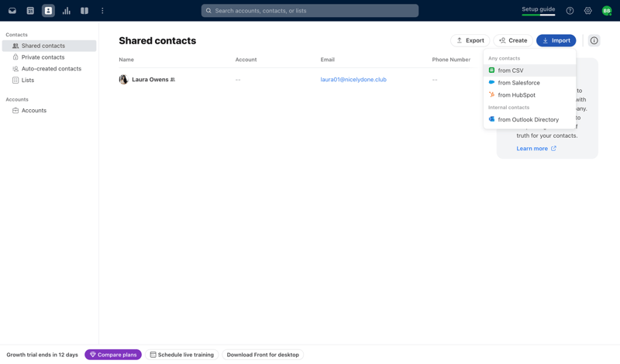
Task: Open the BB user avatar menu
Action: (x=607, y=11)
